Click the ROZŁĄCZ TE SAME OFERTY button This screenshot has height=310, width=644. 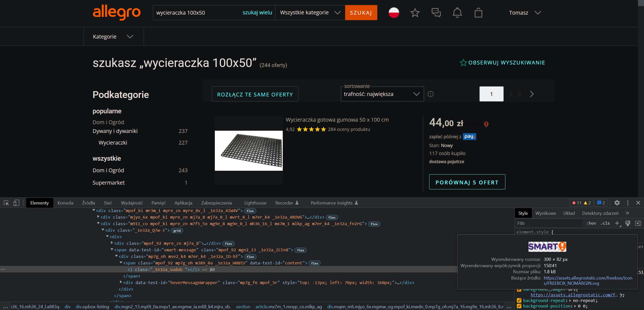255,94
